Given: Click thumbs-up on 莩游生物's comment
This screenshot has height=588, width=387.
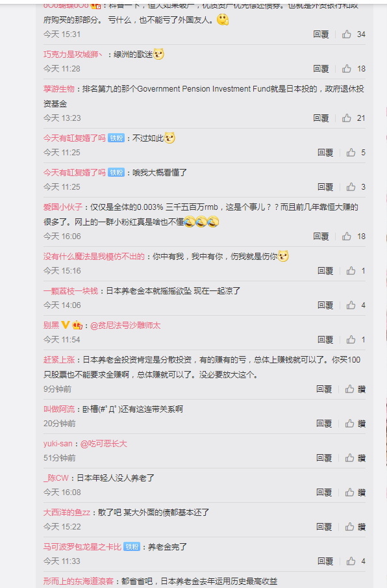Looking at the screenshot, I should tap(347, 118).
